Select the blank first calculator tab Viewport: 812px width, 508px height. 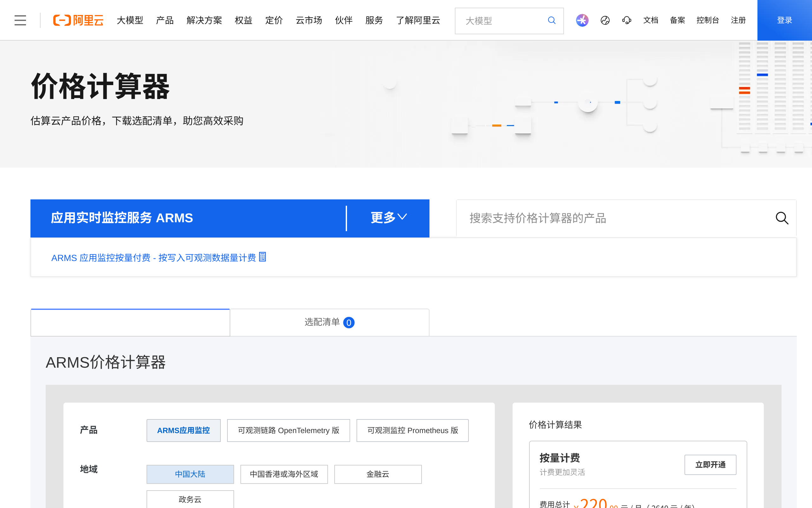tap(130, 323)
